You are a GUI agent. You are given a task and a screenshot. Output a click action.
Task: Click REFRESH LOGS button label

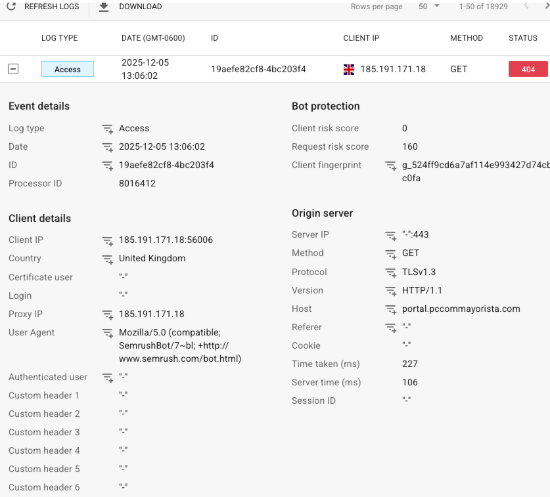coord(52,6)
